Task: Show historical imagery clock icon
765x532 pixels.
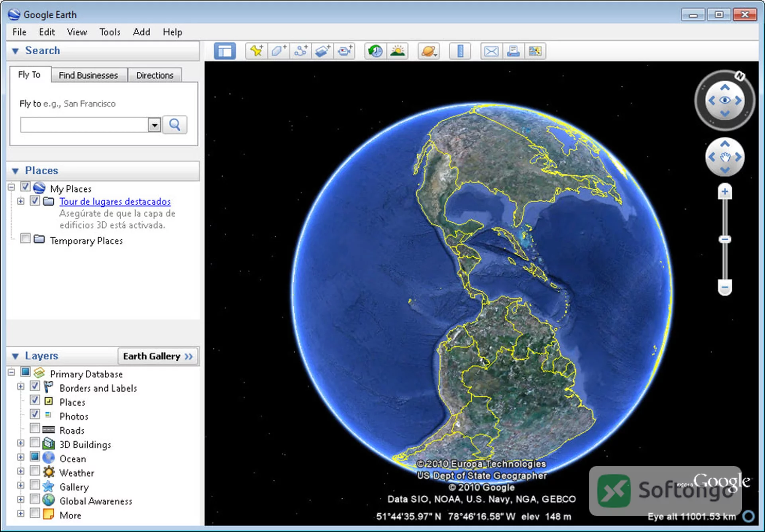Action: click(x=375, y=51)
